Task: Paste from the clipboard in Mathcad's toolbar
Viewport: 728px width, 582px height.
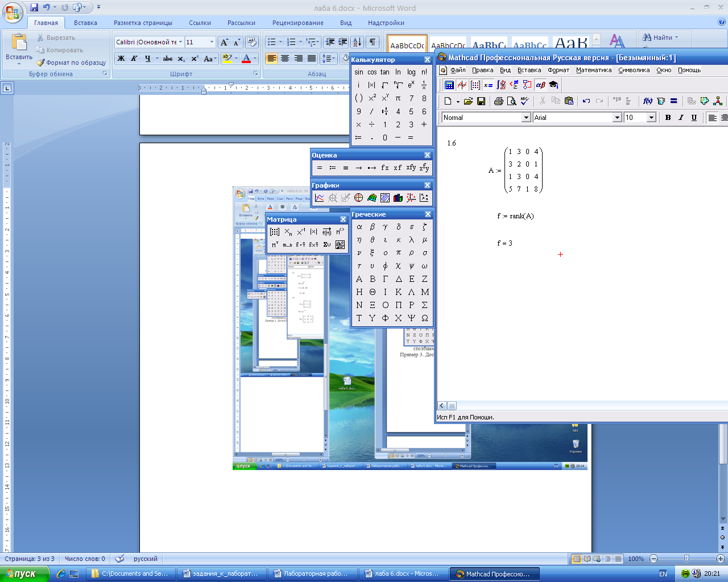Action: tap(569, 101)
